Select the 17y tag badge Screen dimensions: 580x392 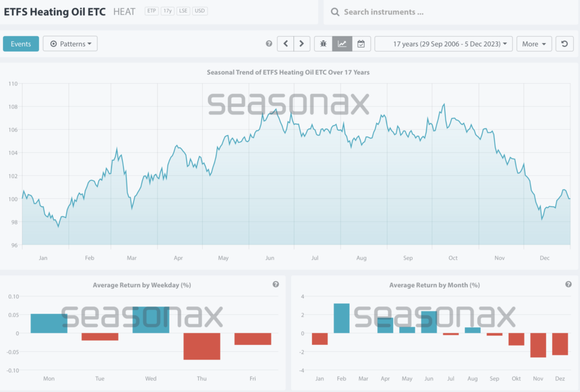[x=168, y=11]
